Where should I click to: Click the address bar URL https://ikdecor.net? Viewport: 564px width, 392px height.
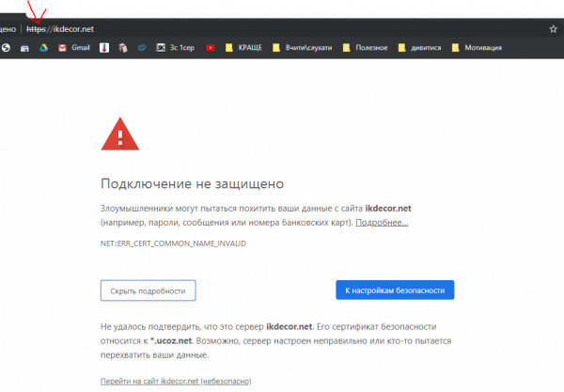pyautogui.click(x=60, y=29)
